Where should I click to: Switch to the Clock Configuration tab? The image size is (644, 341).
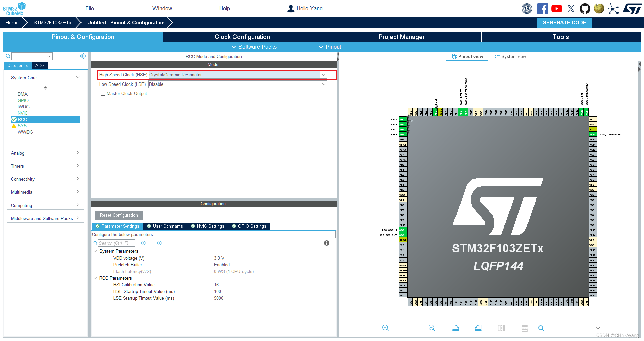[x=242, y=37]
